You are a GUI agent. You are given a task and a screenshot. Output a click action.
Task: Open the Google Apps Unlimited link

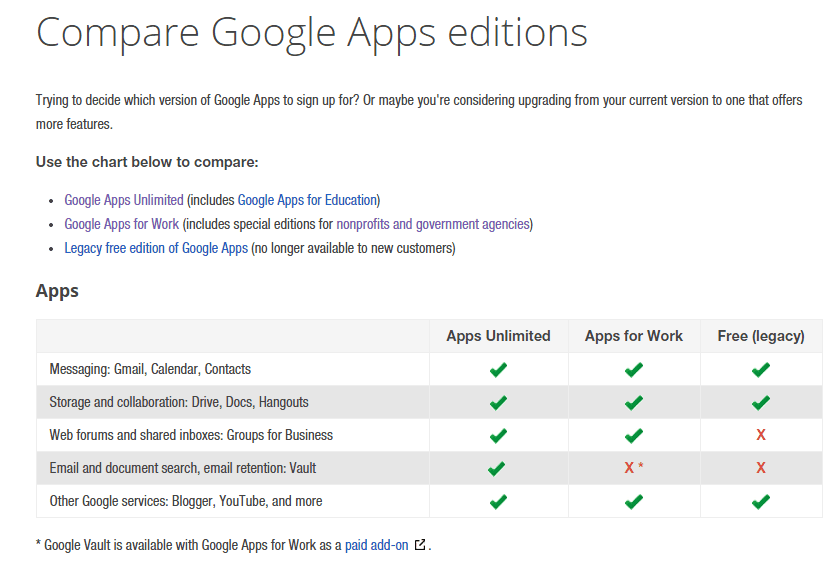[124, 200]
